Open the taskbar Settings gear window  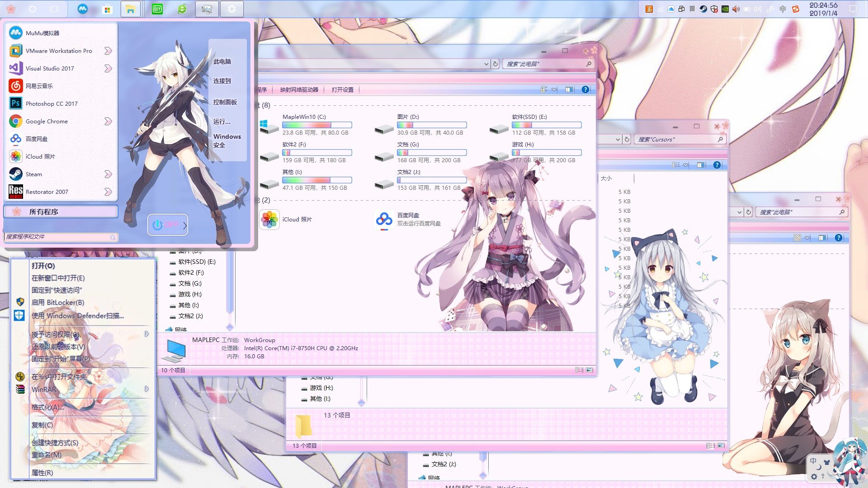[232, 9]
